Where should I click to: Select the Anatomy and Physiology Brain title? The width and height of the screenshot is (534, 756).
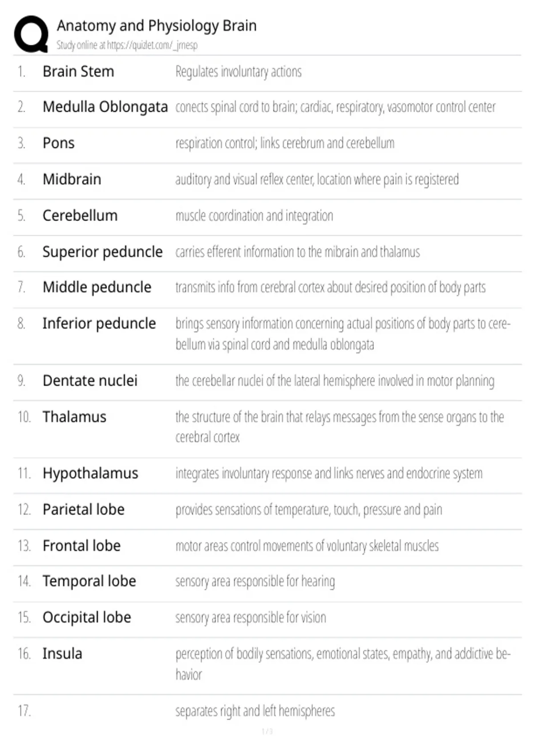[157, 26]
